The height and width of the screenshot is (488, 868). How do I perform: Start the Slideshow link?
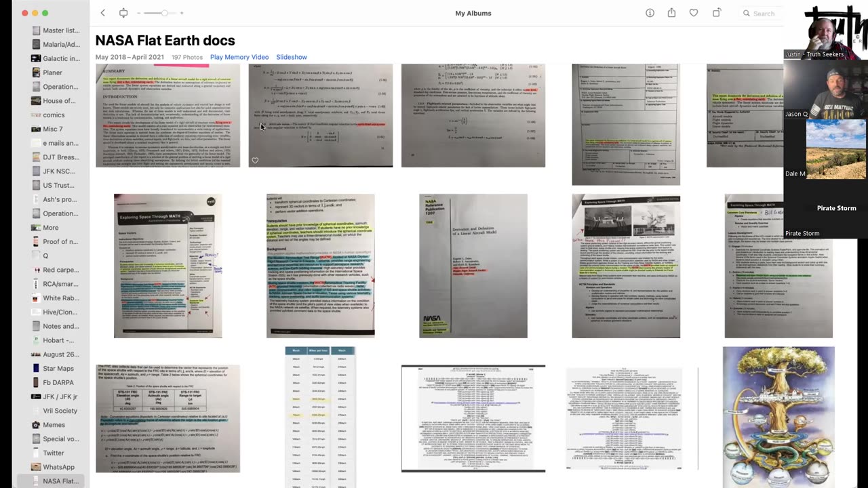pos(292,57)
